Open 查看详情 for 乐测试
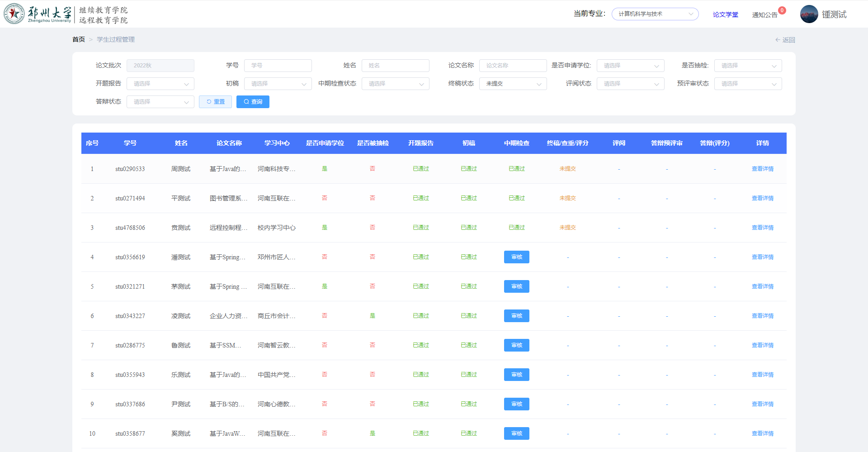 coord(762,375)
